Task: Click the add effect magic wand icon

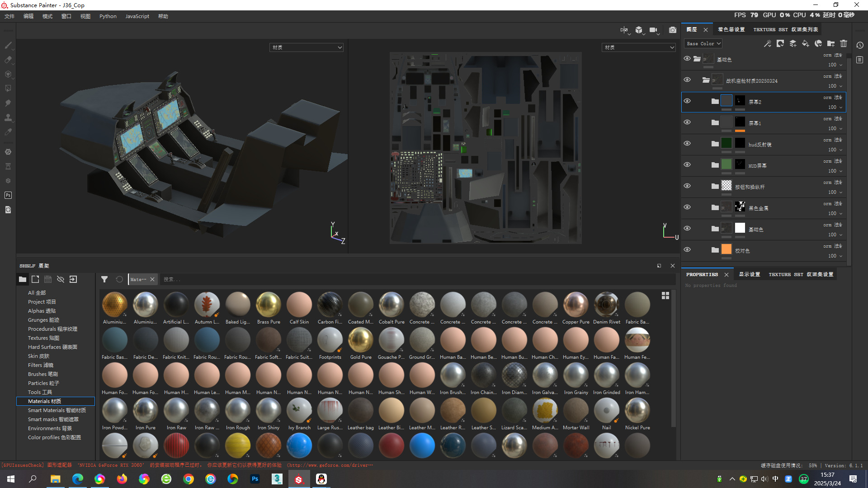Action: 767,44
